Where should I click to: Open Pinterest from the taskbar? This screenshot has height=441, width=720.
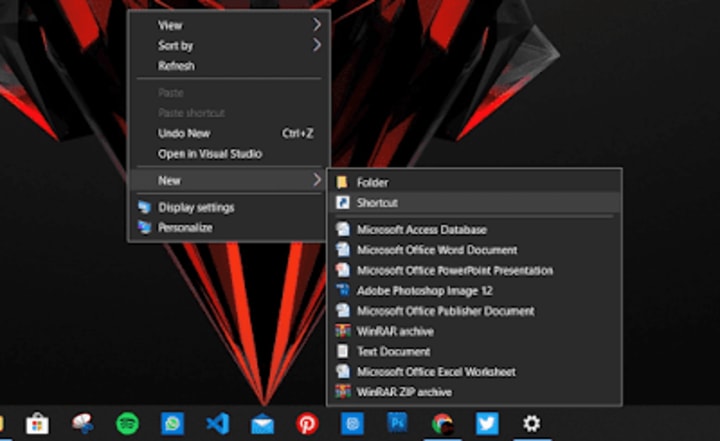[x=307, y=423]
